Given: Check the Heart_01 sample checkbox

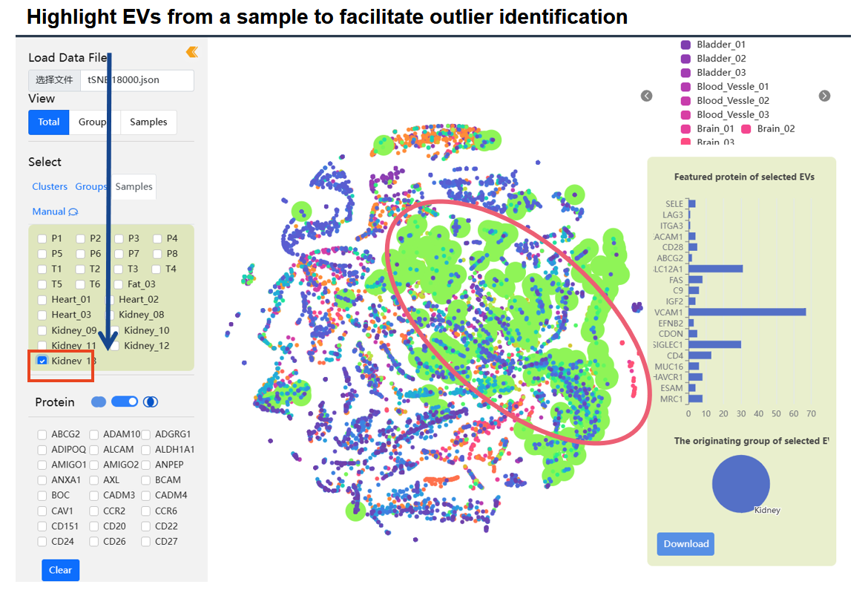Looking at the screenshot, I should click(x=42, y=300).
